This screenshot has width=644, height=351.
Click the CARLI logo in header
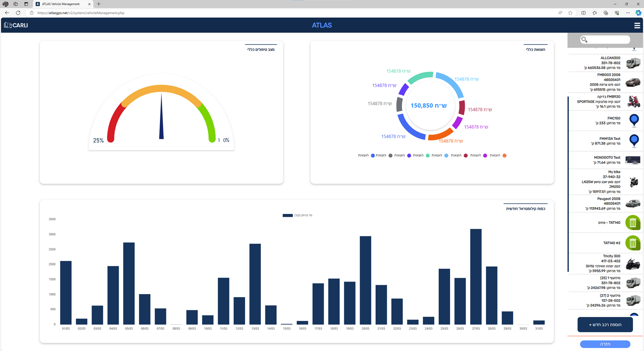[x=16, y=25]
